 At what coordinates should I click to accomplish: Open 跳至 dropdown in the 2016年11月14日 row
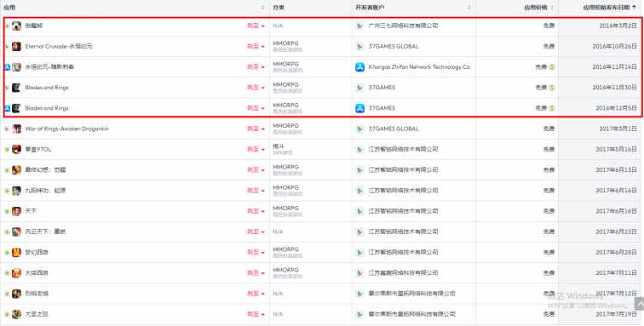[x=256, y=67]
